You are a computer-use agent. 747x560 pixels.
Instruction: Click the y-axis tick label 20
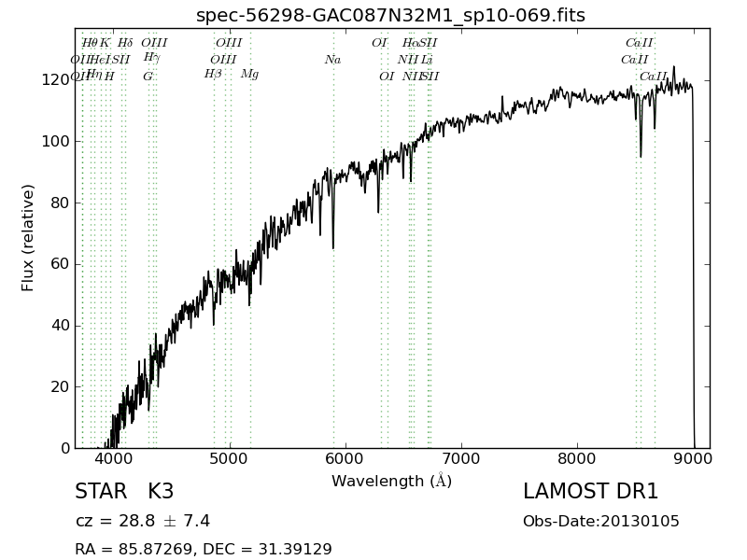click(x=60, y=387)
